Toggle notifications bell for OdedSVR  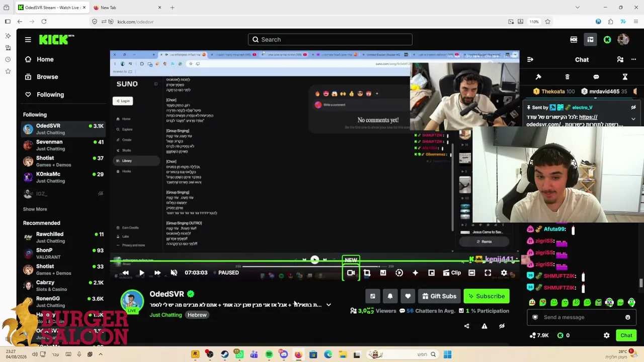click(x=390, y=296)
